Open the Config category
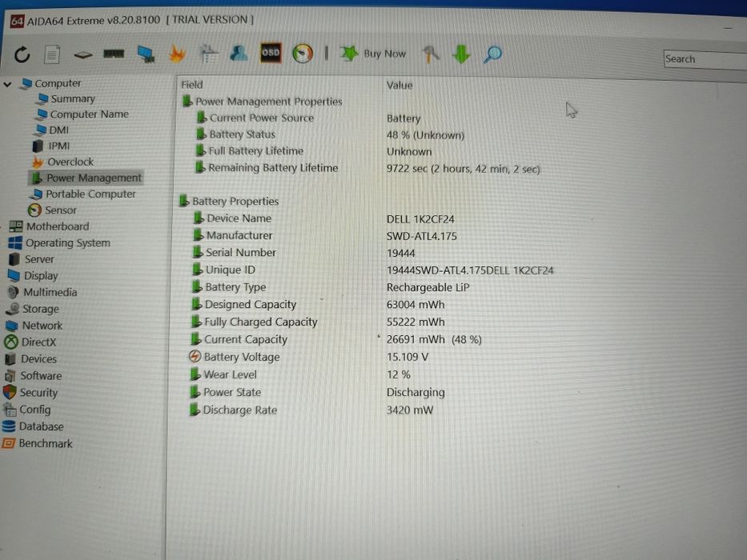Viewport: 747px width, 560px height. (x=26, y=410)
